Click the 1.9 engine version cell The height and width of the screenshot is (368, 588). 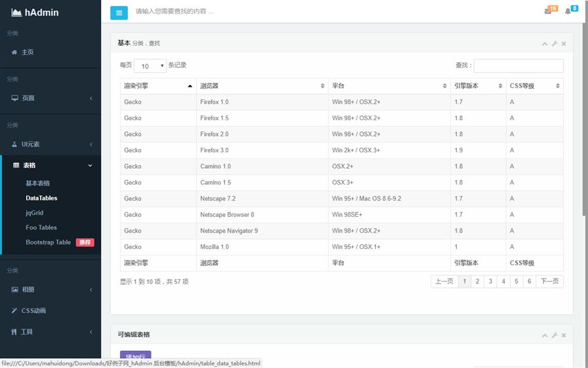[x=478, y=150]
